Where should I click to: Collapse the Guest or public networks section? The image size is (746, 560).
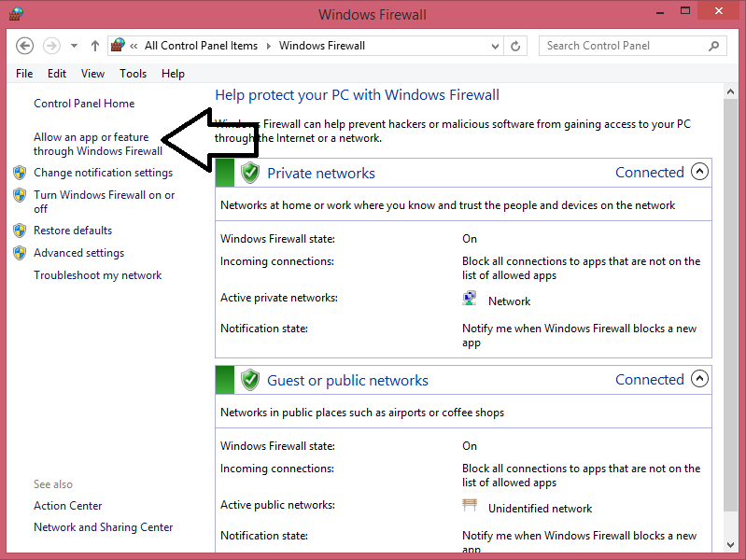(700, 379)
